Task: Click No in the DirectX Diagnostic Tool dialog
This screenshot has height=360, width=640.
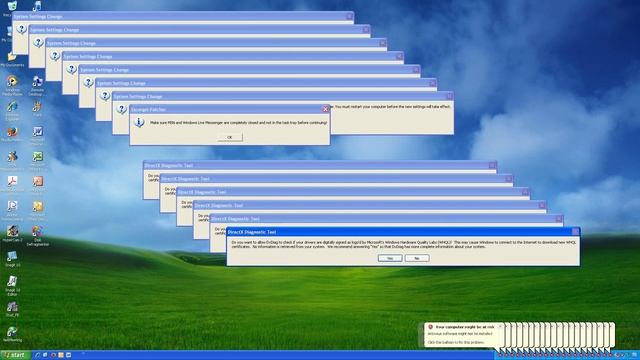Action: 417,258
